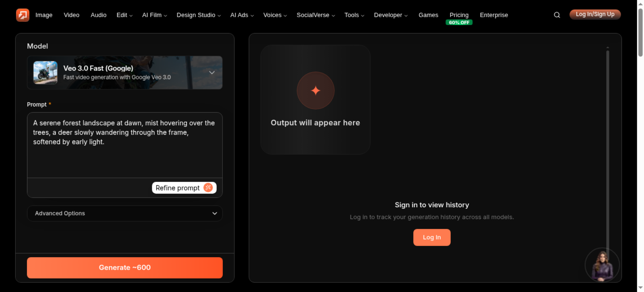Screen dimensions: 644x292
Task: Open the Developer dropdown menu
Action: click(x=391, y=15)
